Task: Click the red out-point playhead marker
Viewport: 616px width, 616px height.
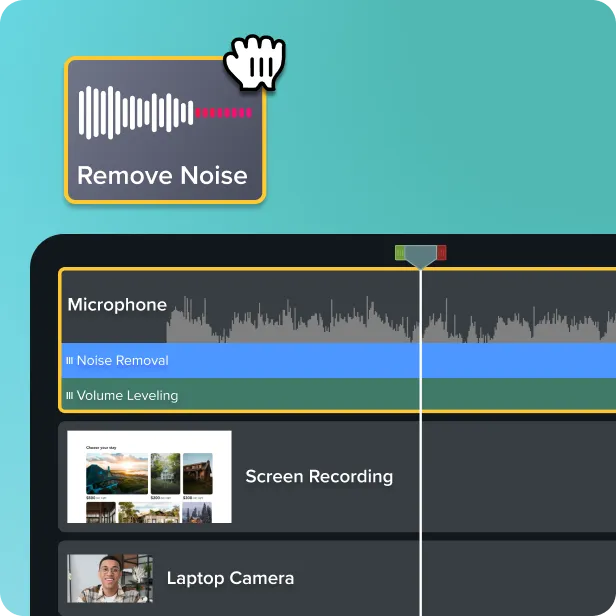Action: tap(442, 253)
